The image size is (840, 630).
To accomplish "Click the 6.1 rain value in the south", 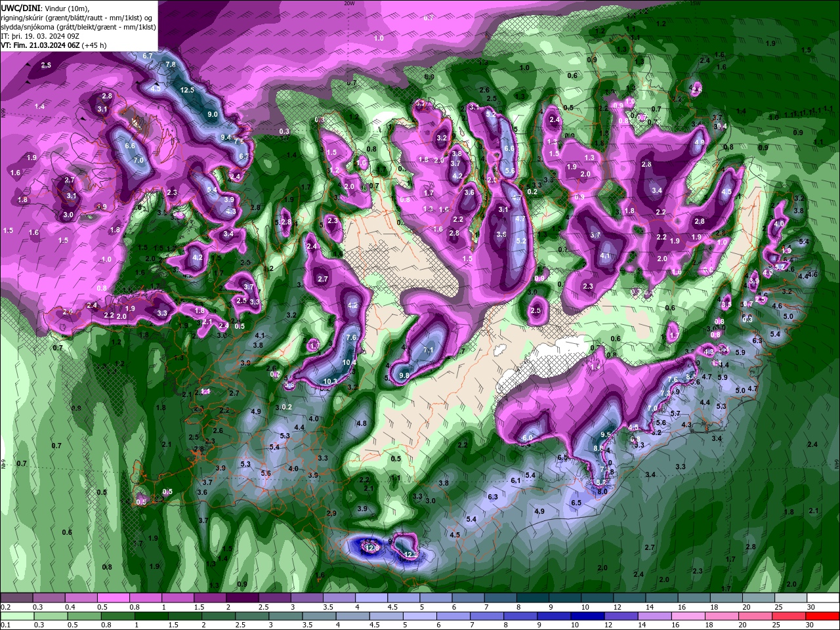I will 516,480.
